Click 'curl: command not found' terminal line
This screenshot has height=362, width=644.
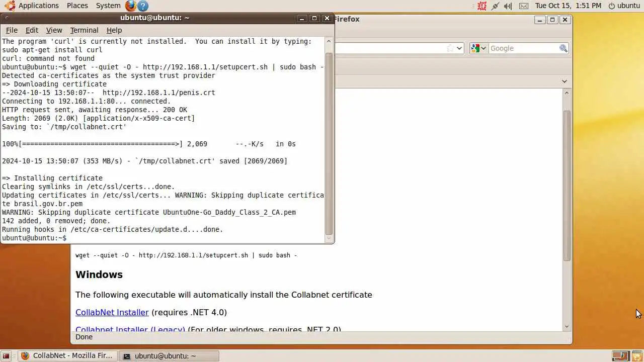point(48,58)
